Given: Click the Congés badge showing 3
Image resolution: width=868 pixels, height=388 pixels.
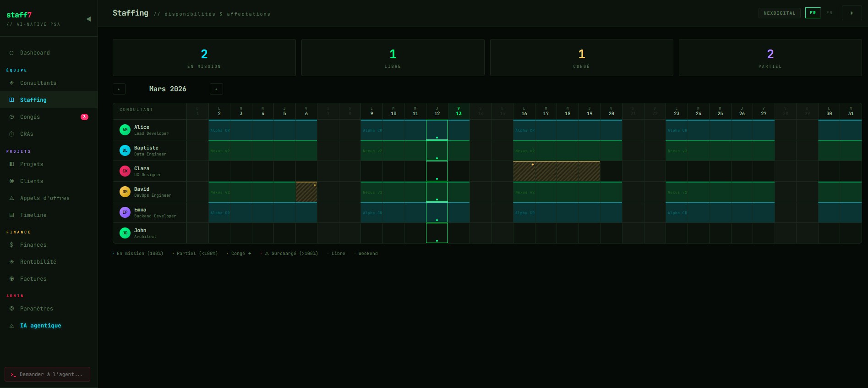Looking at the screenshot, I should 84,117.
